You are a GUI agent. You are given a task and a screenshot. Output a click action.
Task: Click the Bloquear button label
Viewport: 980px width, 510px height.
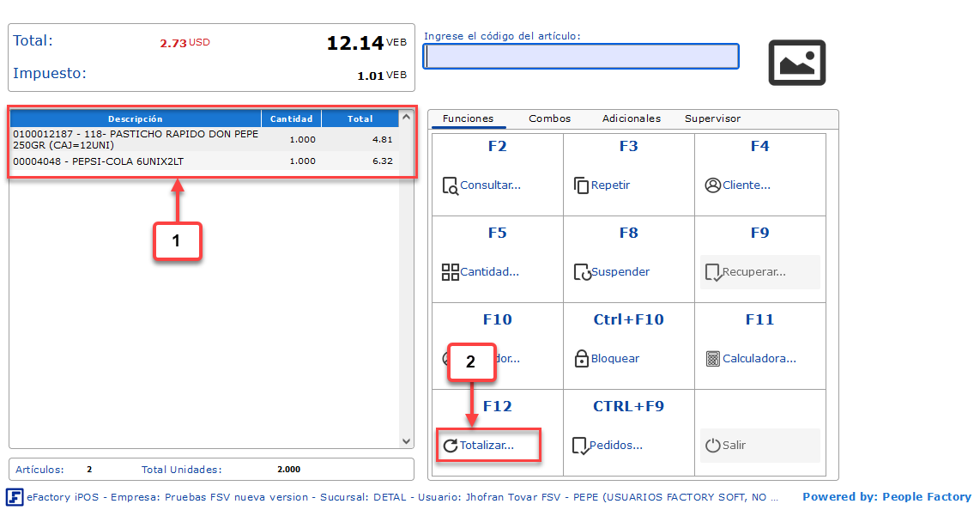(615, 359)
